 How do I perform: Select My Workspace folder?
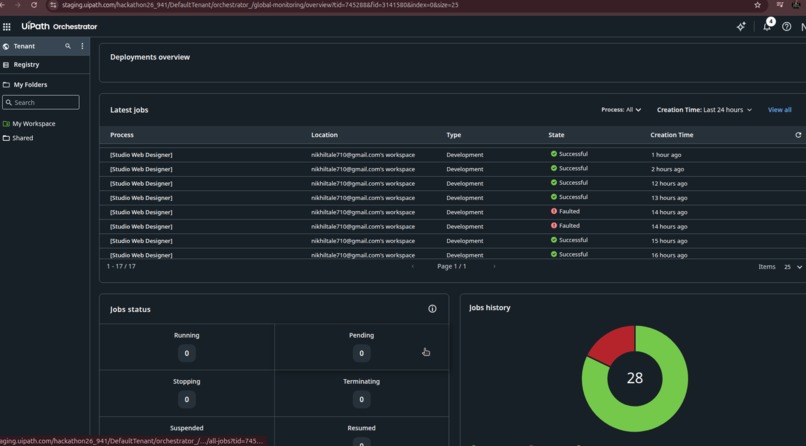point(34,124)
